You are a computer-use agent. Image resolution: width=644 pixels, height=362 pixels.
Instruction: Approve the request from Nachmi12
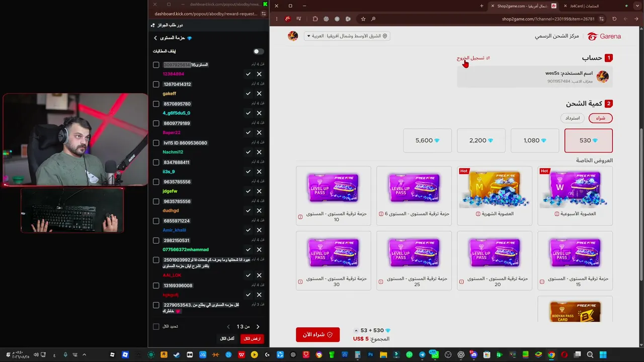tap(248, 152)
